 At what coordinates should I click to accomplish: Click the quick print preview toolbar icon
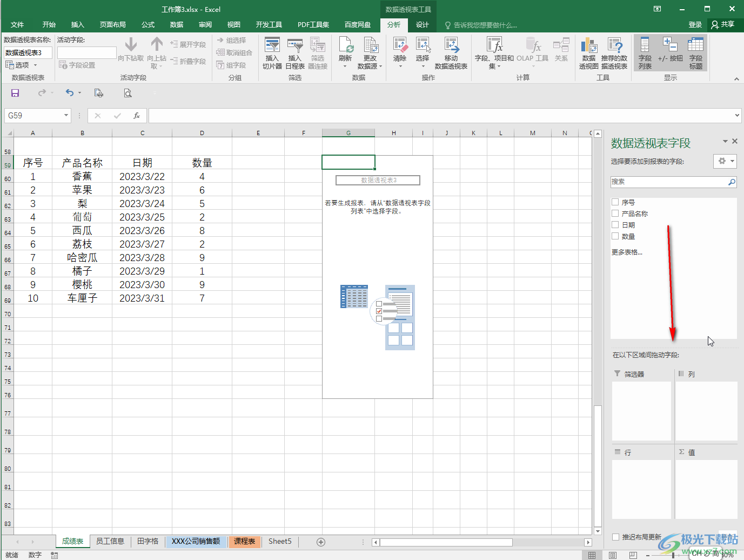[x=98, y=93]
